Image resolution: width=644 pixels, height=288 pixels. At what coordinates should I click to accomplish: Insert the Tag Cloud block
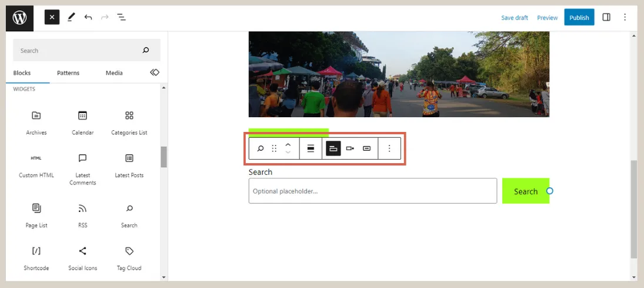129,259
